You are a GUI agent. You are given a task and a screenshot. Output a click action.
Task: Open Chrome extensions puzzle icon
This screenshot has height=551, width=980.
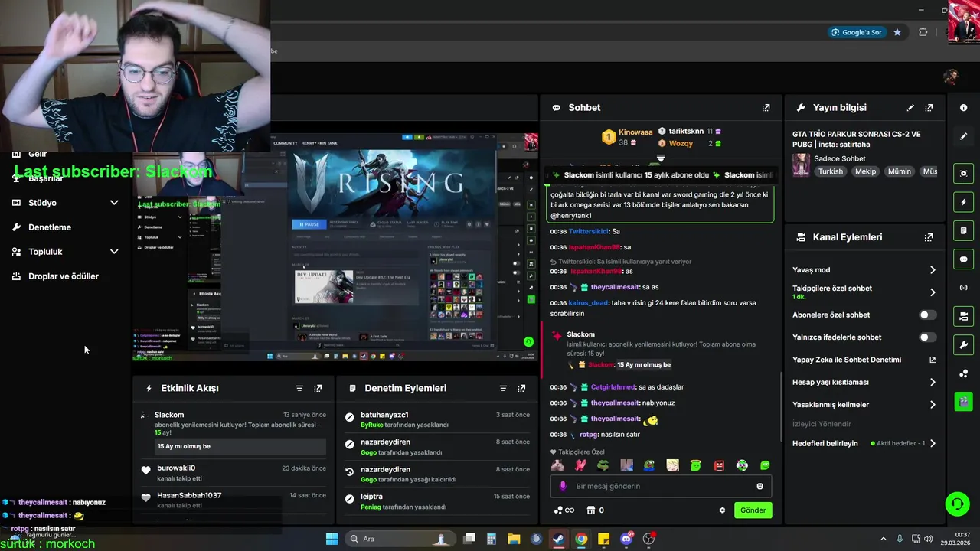tap(923, 32)
